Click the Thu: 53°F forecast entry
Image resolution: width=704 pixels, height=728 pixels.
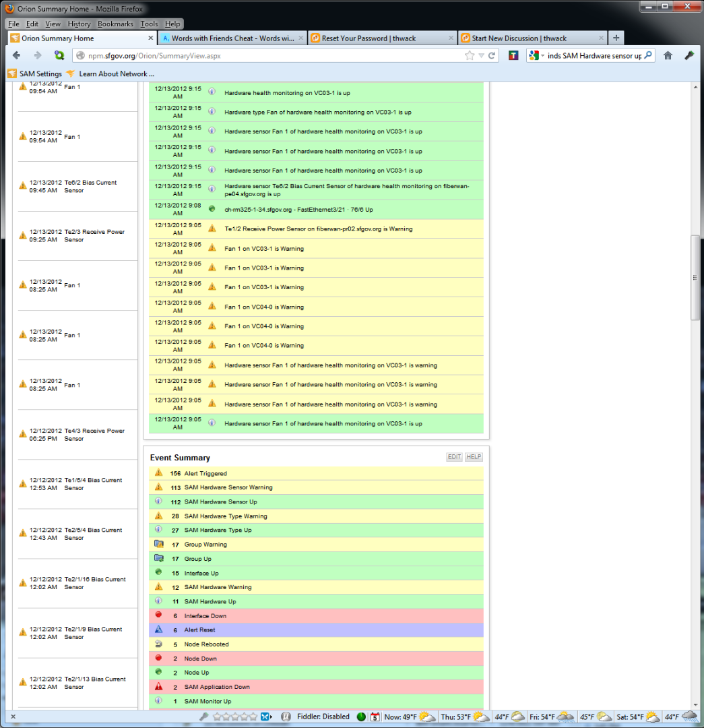[x=465, y=717]
